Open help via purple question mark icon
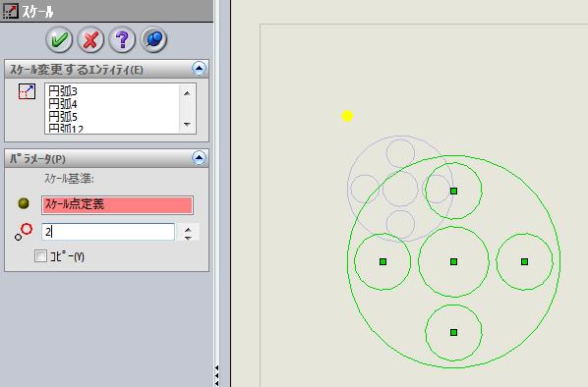The width and height of the screenshot is (588, 387). click(122, 39)
